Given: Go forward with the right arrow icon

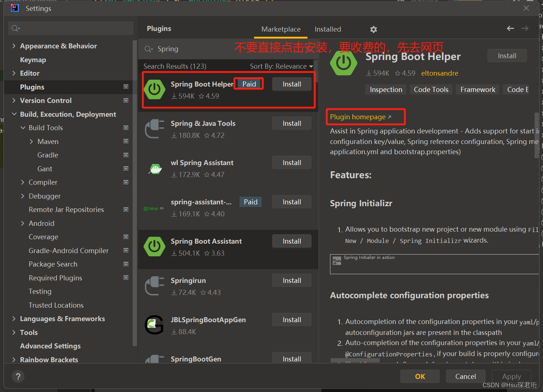Looking at the screenshot, I should point(525,28).
